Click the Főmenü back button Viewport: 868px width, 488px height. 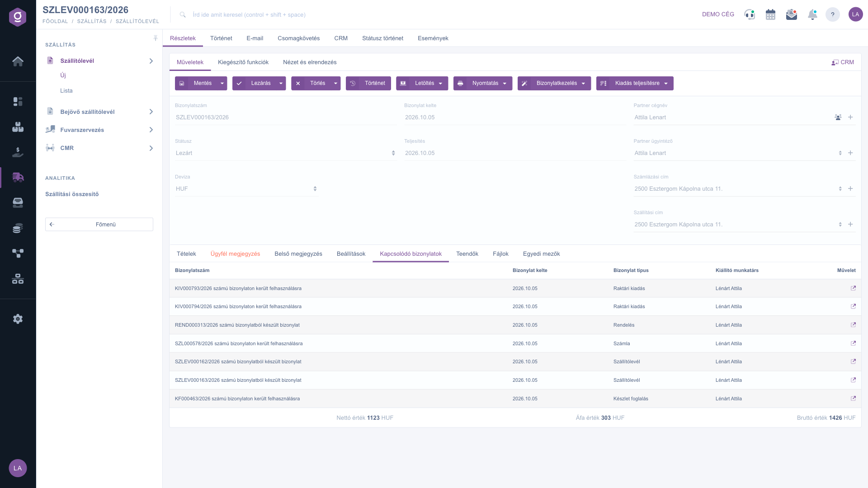point(99,225)
